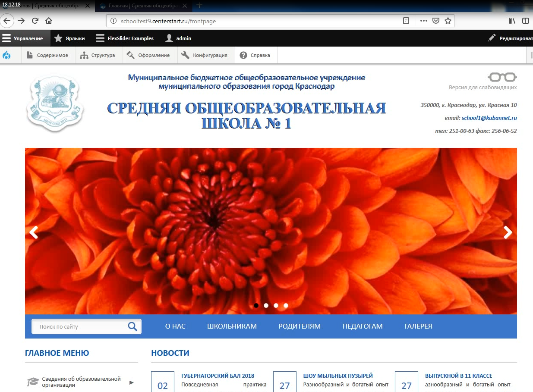The image size is (533, 392).
Task: Click the Drupal drop home icon
Action: (6, 55)
